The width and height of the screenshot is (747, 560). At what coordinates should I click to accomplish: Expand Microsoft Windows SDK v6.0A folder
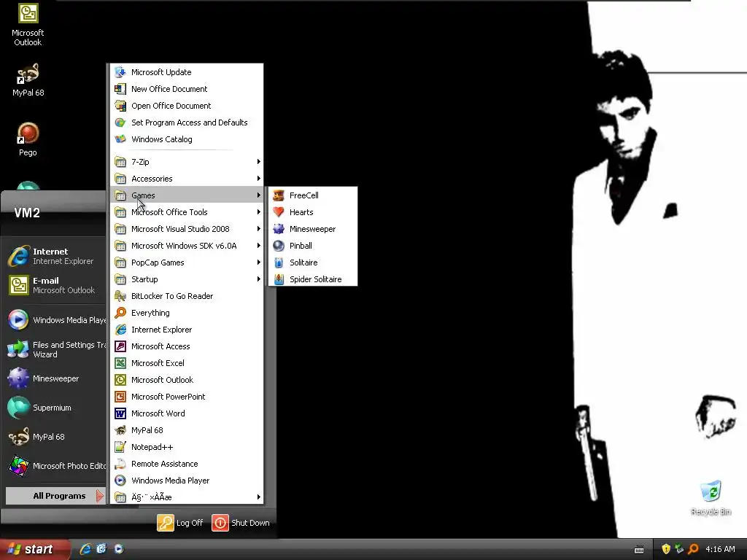[187, 246]
